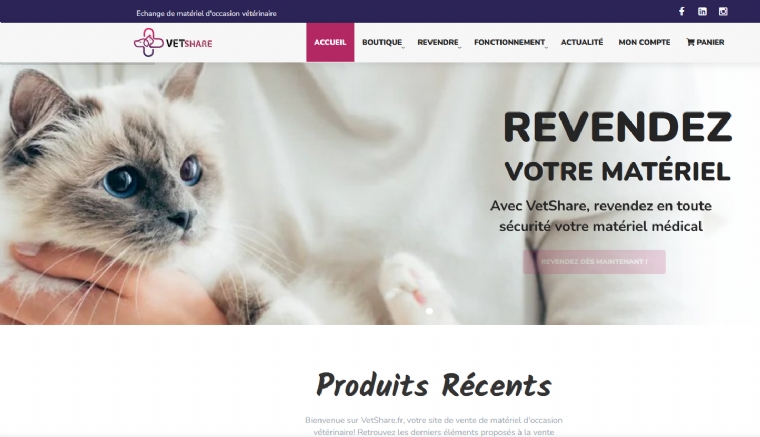Open the Boutique menu label
760x437 pixels.
(x=382, y=42)
